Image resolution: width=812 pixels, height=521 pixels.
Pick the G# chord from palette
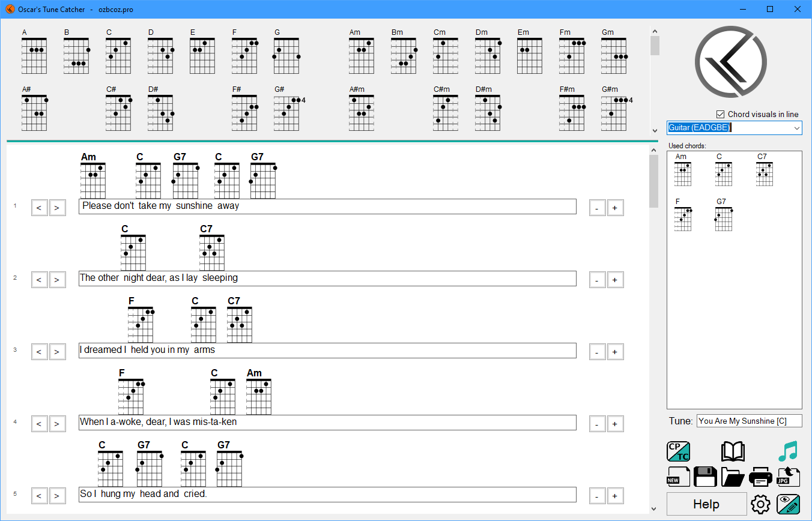pos(289,108)
